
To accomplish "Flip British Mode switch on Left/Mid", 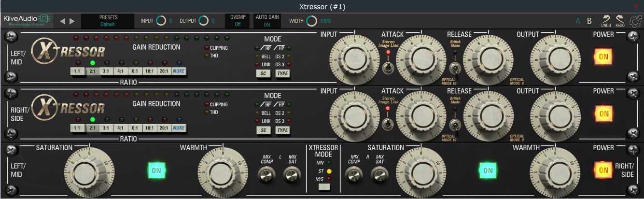I will pos(454,69).
